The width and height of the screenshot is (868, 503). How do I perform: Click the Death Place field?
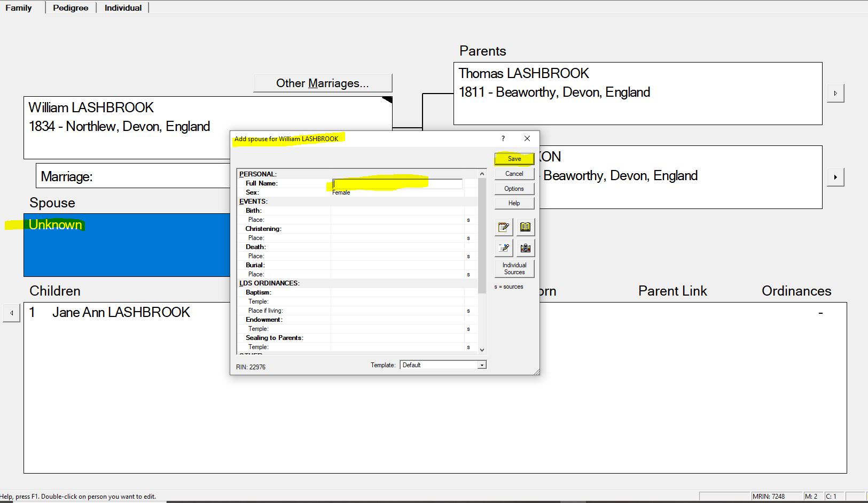(397, 256)
